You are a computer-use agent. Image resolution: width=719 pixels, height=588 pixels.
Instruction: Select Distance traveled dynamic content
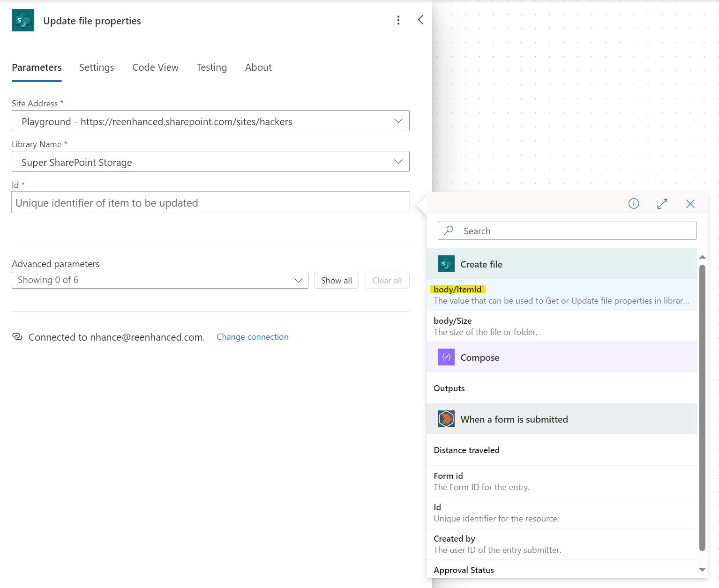562,450
